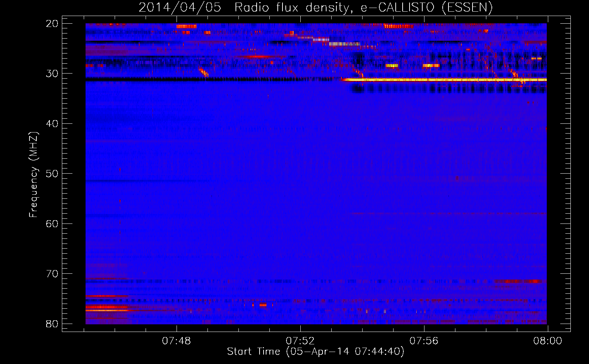Click the 08:00 time tick label
The height and width of the screenshot is (364, 589).
point(548,341)
